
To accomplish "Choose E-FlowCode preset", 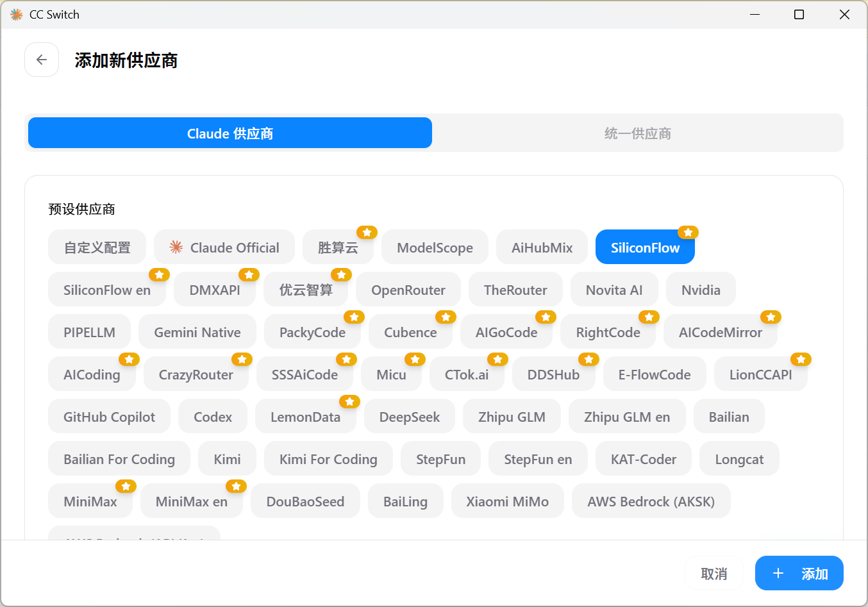I will pos(655,374).
